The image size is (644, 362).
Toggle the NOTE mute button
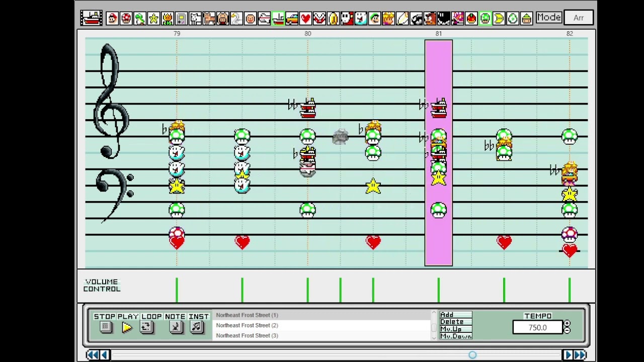176,327
